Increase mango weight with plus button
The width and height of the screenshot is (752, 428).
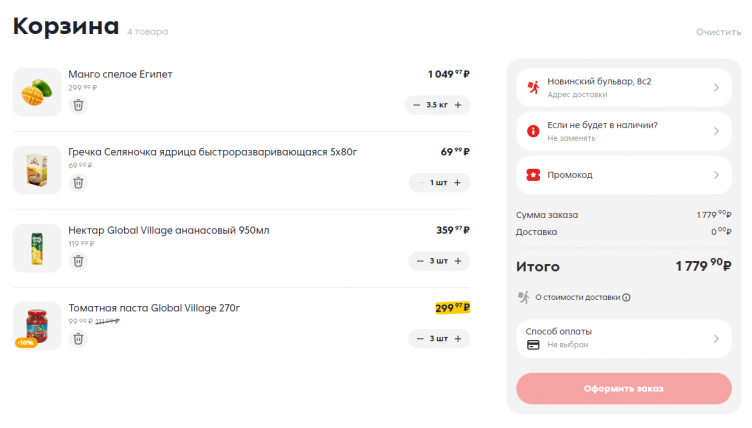point(458,105)
